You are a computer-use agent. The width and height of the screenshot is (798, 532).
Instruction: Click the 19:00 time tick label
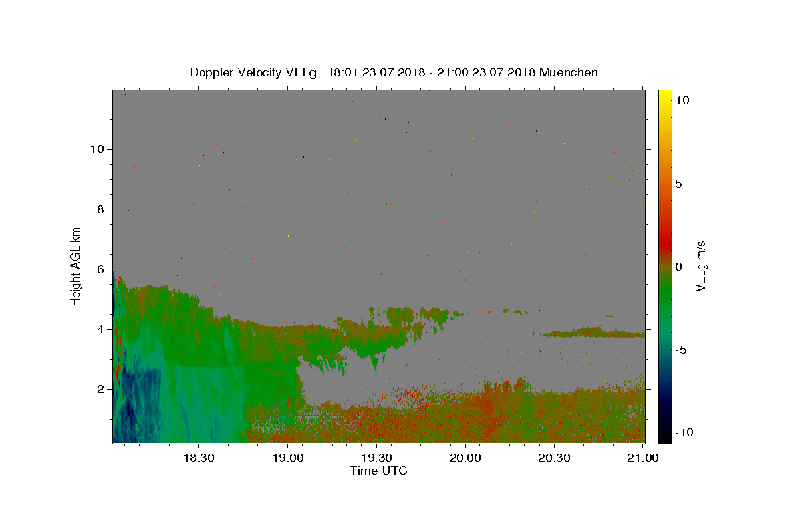(288, 458)
